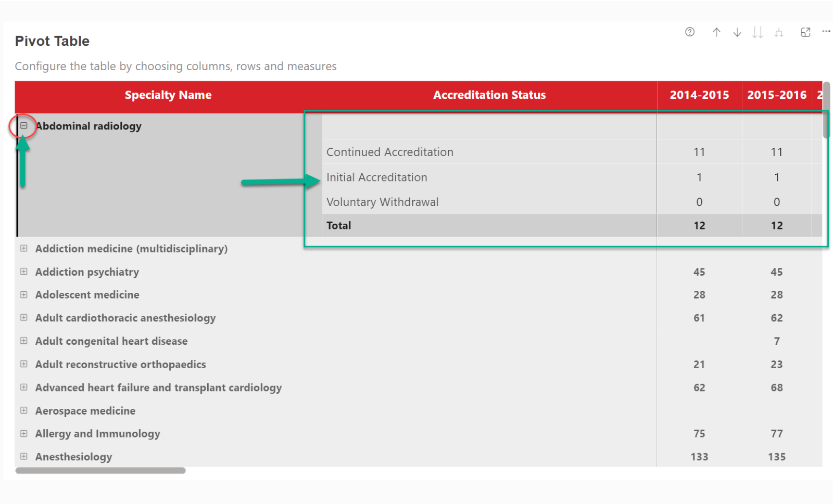Expand the Addiction psychiatry row

24,272
